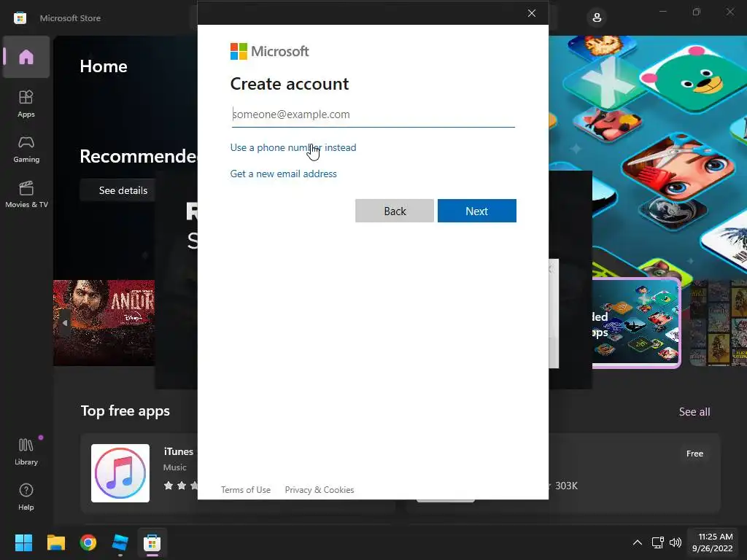The image size is (747, 560).
Task: Click the Top free apps heading
Action: 125,411
